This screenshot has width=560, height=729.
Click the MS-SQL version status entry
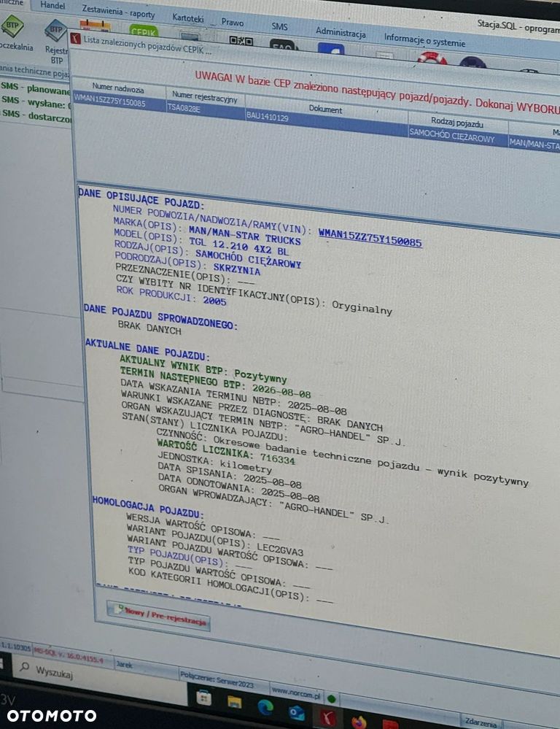tap(69, 655)
